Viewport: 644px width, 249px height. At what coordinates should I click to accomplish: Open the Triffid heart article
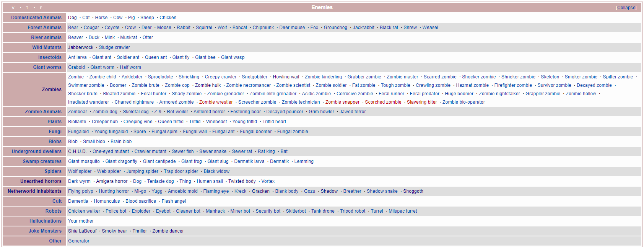click(274, 122)
